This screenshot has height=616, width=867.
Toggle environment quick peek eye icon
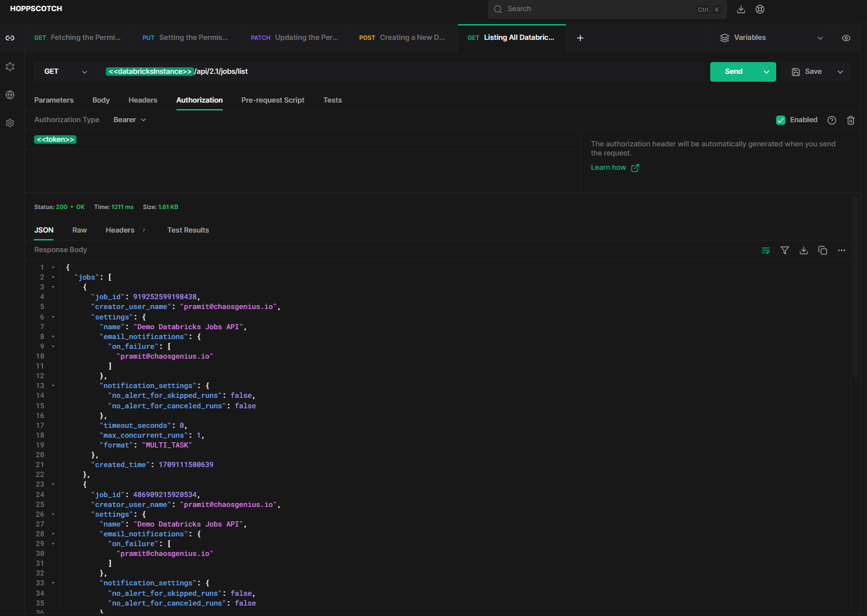846,38
